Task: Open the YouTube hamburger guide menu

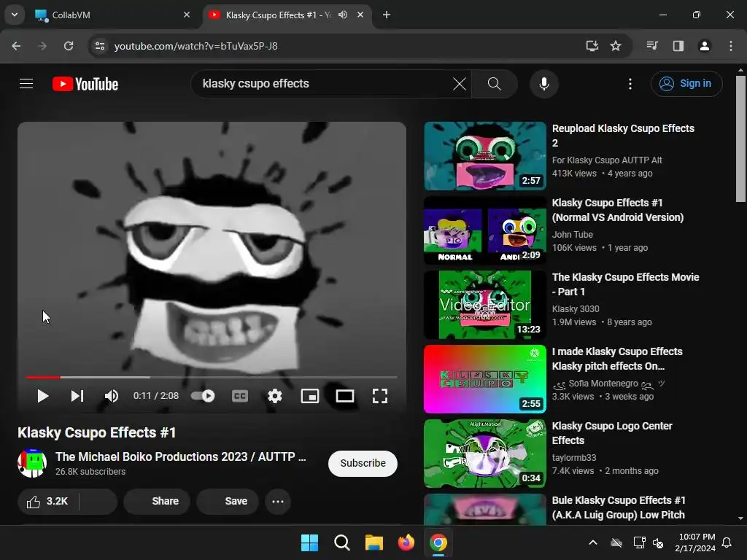Action: pos(26,84)
